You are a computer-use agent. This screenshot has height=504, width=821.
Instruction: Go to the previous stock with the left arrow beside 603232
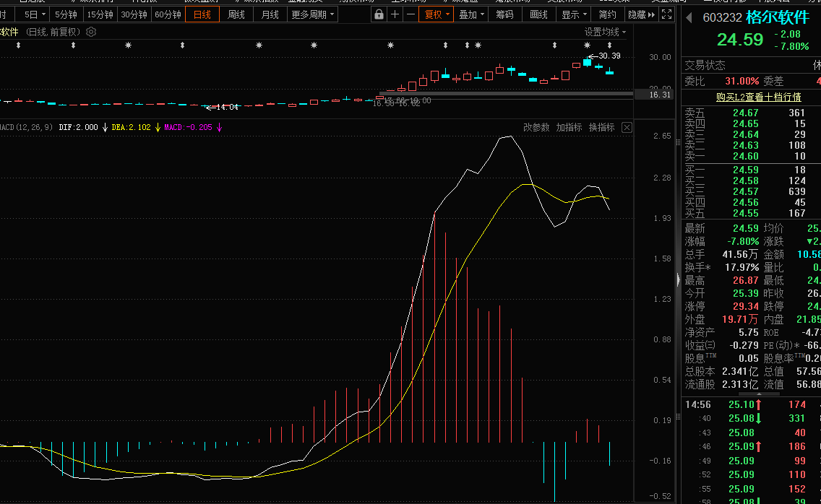[689, 18]
